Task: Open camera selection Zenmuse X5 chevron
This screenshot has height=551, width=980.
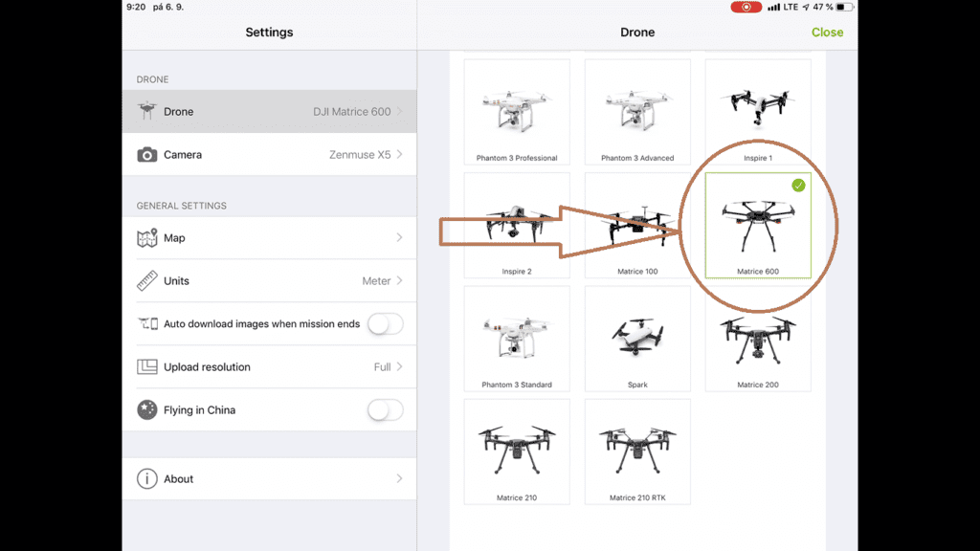Action: tap(399, 154)
